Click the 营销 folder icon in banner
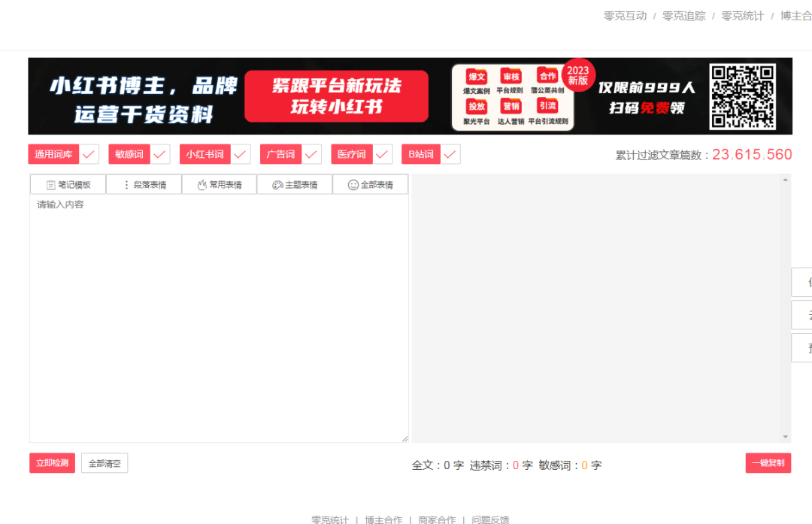The image size is (812, 524). [511, 106]
